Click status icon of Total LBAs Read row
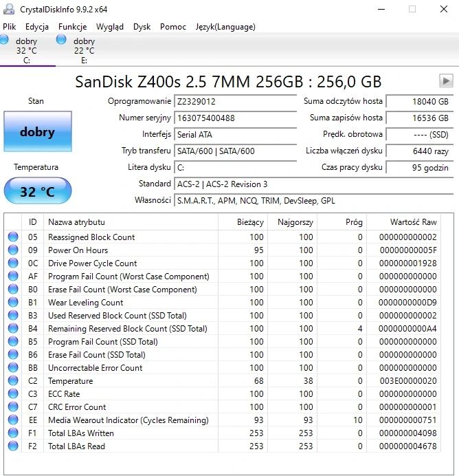 pos(13,446)
